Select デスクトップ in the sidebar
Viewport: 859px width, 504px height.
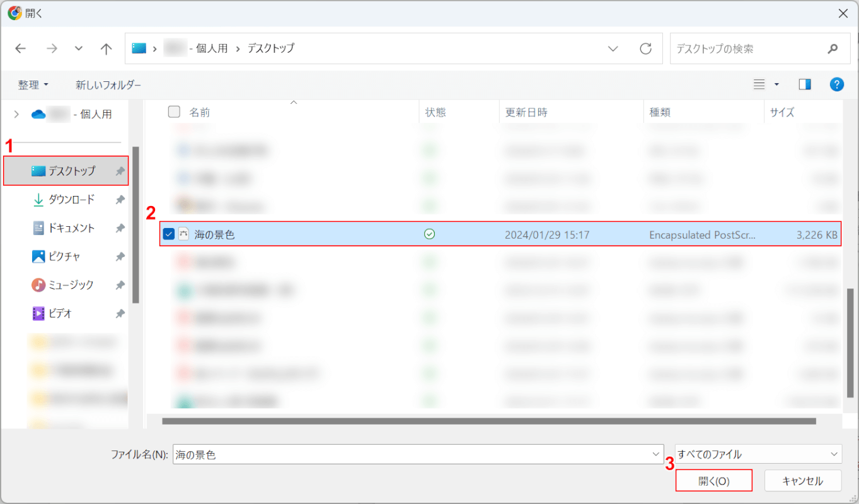point(66,171)
